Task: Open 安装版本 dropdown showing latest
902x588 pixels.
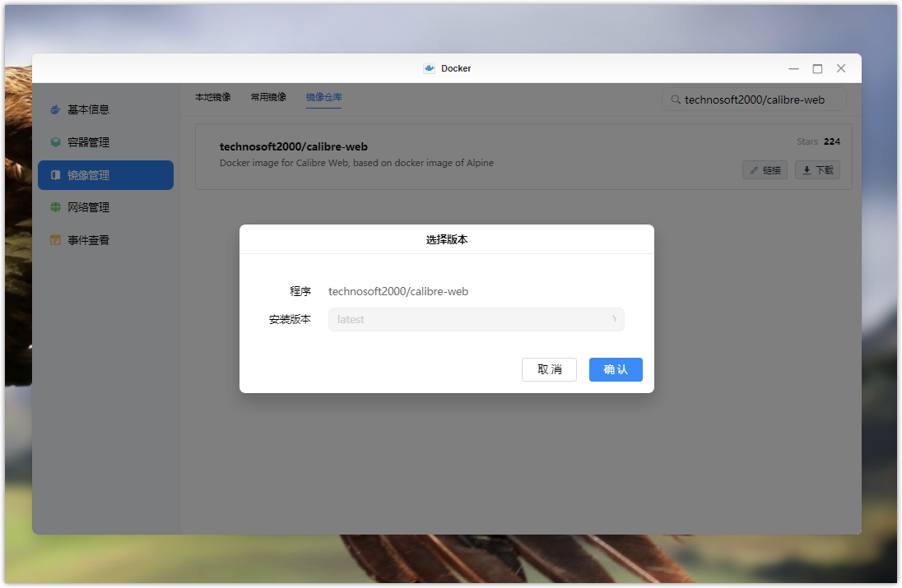Action: [x=477, y=320]
